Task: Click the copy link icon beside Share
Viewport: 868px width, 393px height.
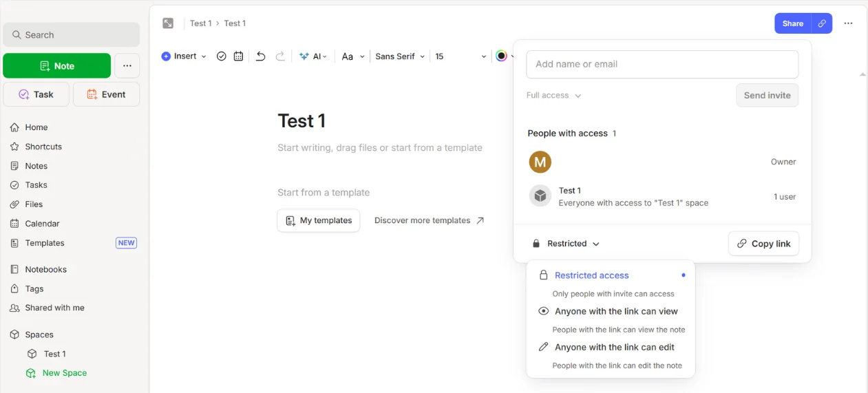Action: click(x=822, y=23)
